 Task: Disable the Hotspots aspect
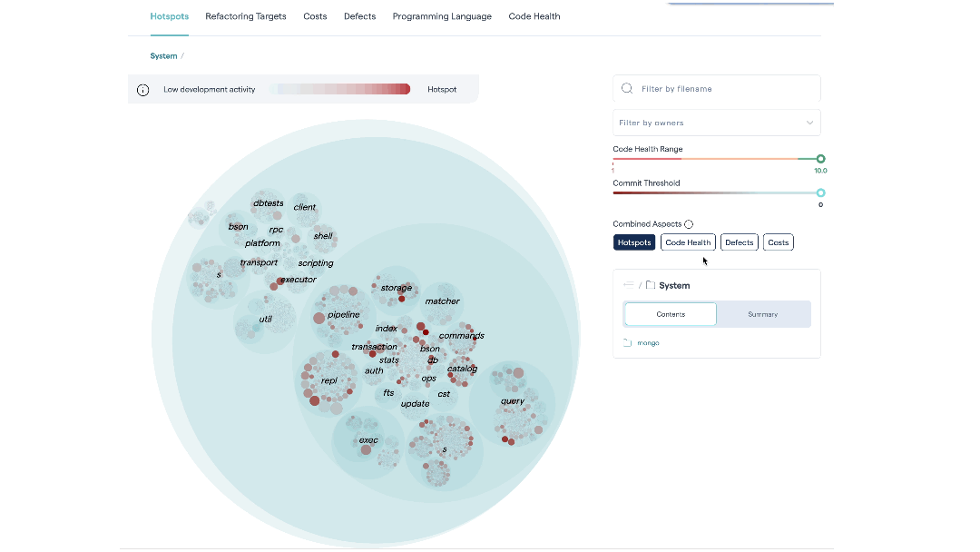point(634,241)
